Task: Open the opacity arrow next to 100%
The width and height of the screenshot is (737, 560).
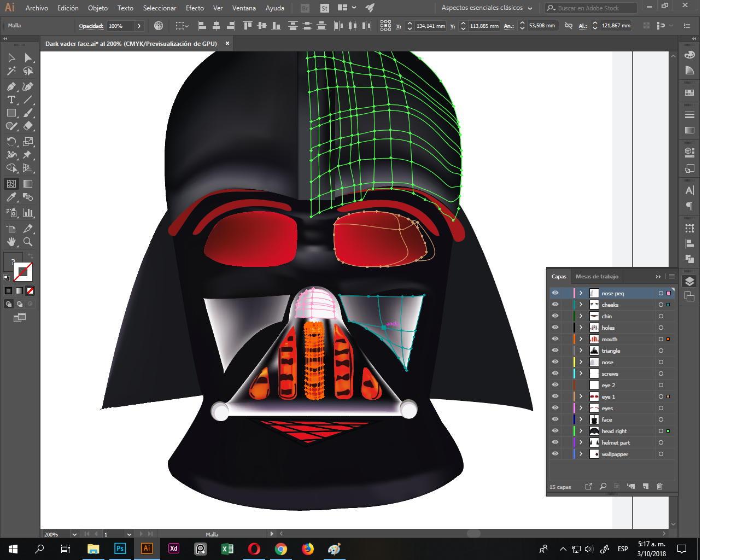Action: (139, 26)
